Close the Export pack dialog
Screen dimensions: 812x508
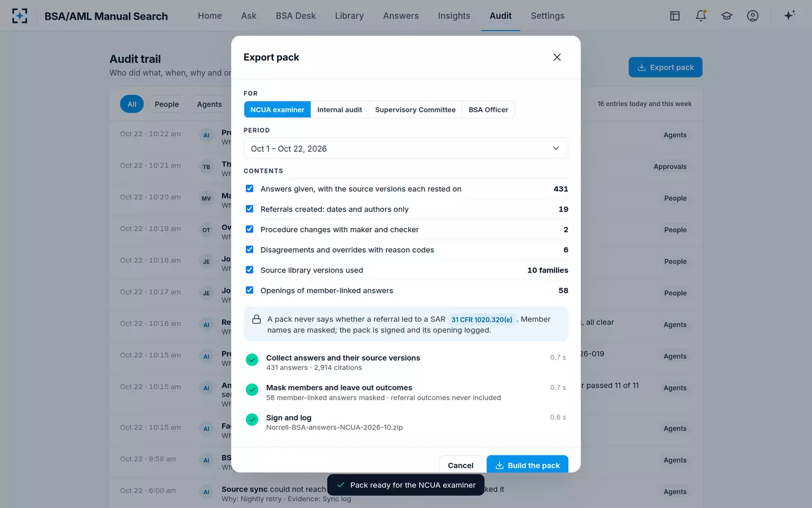(x=557, y=57)
